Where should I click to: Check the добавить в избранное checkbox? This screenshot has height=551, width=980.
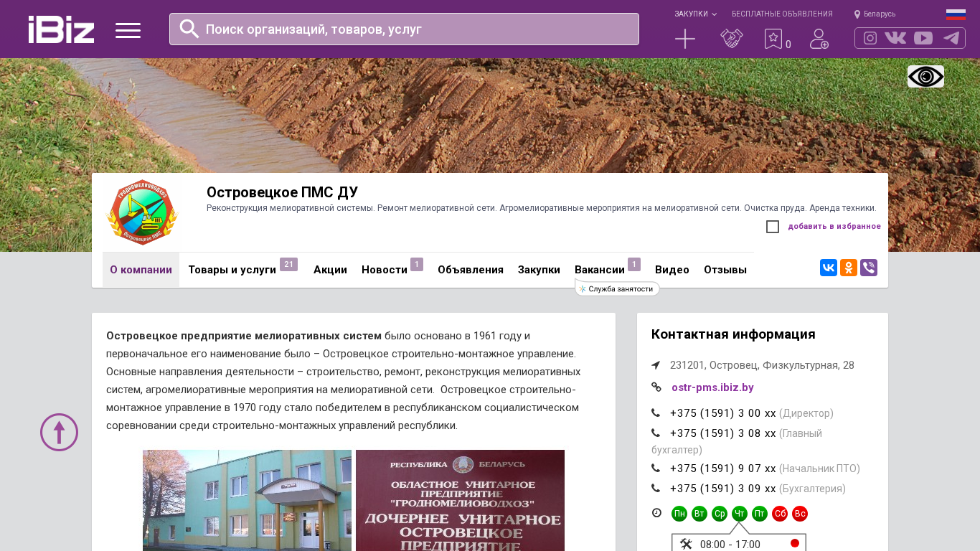773,227
